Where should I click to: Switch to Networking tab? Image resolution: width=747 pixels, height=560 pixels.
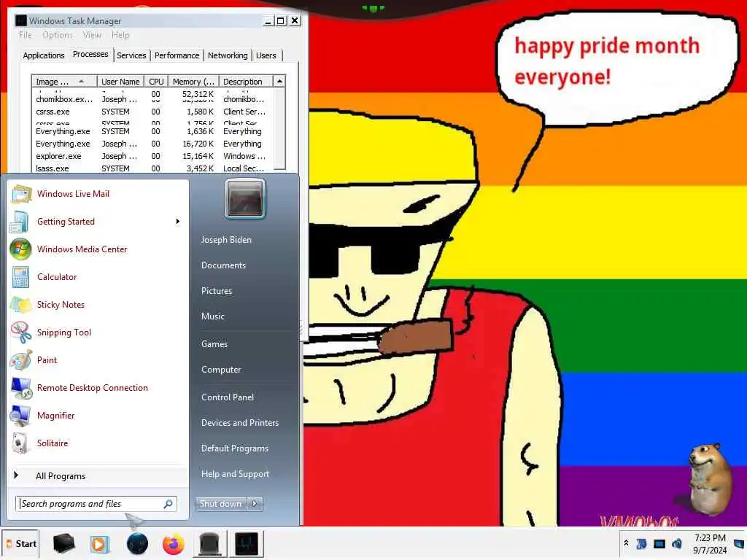point(228,55)
